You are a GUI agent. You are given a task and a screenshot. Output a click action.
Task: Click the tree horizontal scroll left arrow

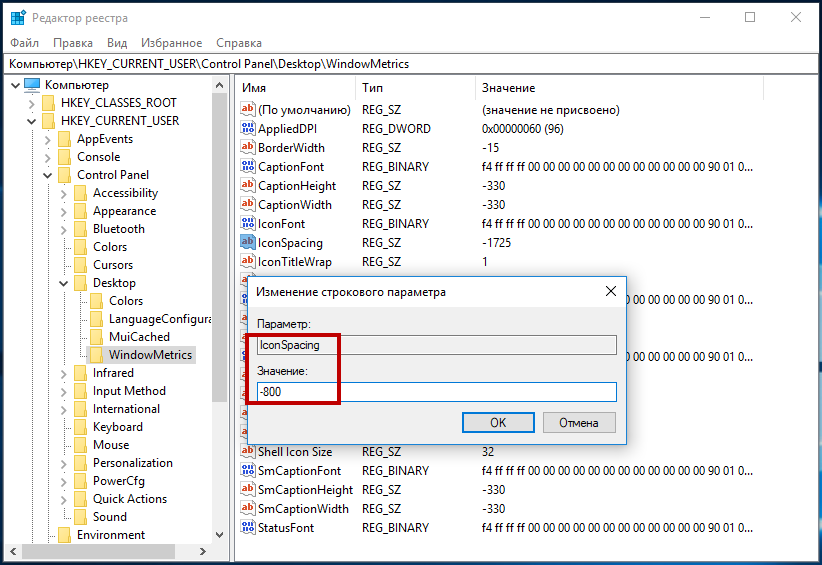point(13,551)
